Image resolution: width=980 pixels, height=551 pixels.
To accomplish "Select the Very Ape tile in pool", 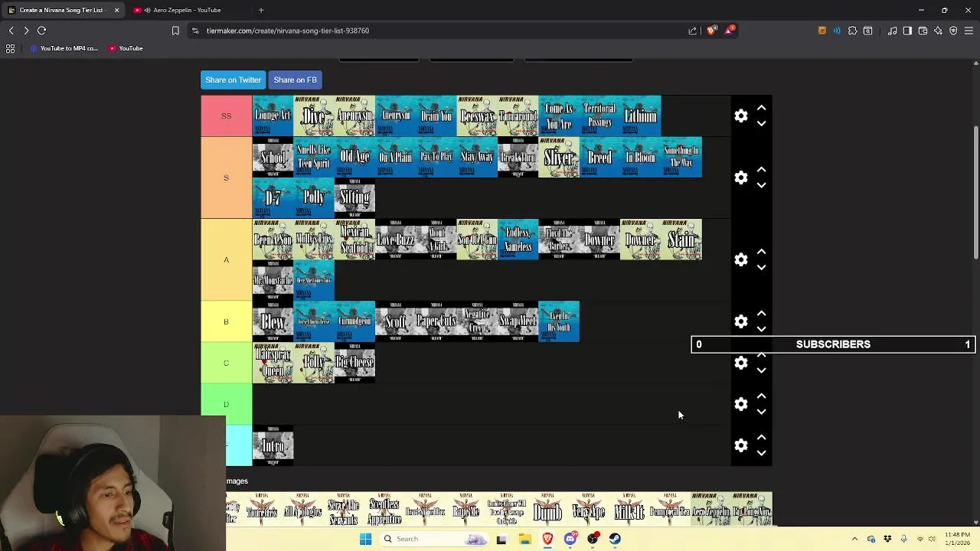I will coord(588,510).
